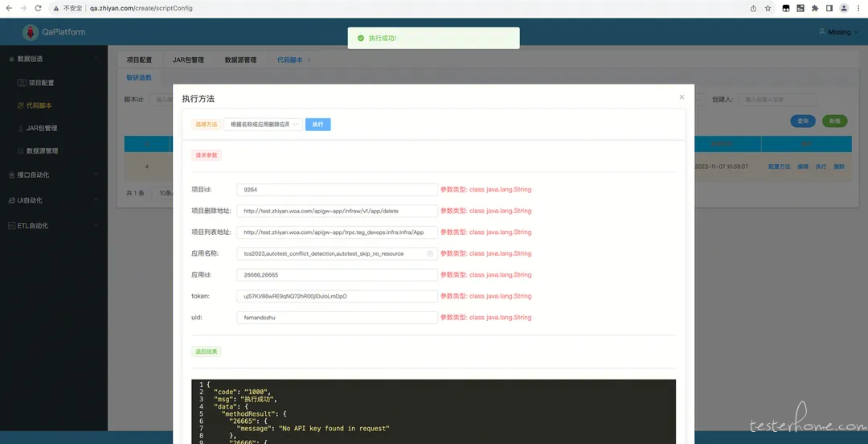Screen dimensions: 868x444
Task: Click the 配置方法 link in the row
Action: (x=779, y=166)
